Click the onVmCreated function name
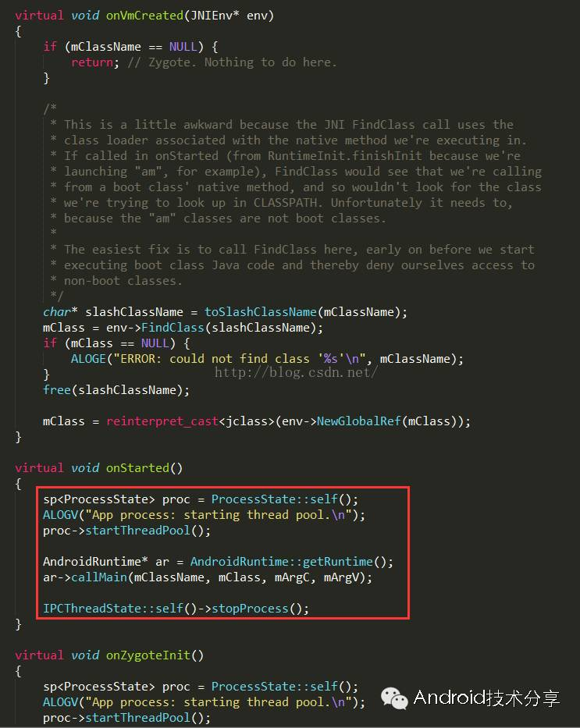This screenshot has width=580, height=728. pyautogui.click(x=144, y=16)
